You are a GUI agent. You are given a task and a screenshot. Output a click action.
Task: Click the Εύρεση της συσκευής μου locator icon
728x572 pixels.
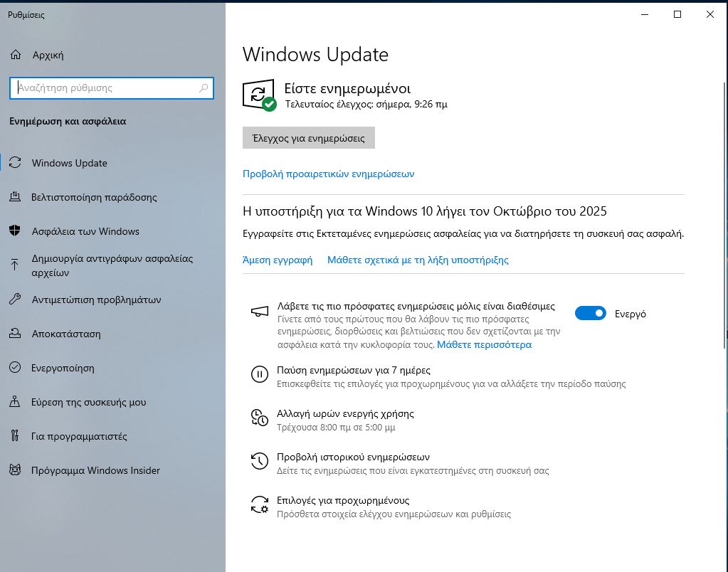click(x=15, y=401)
